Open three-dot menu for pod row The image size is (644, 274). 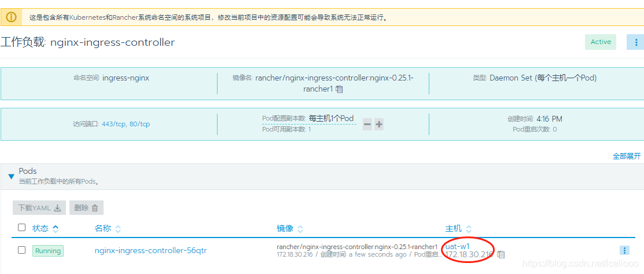pyautogui.click(x=624, y=250)
